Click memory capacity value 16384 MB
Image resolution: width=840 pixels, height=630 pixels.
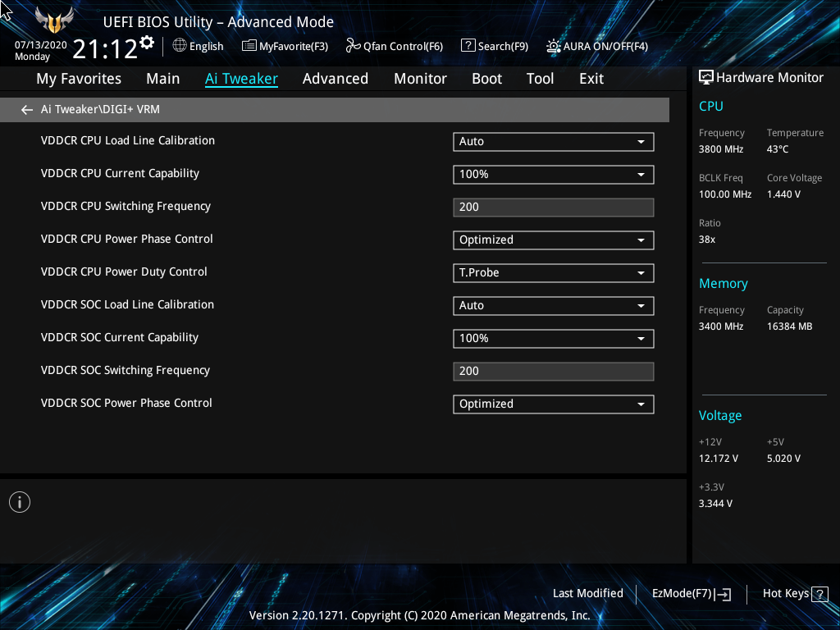(x=789, y=326)
